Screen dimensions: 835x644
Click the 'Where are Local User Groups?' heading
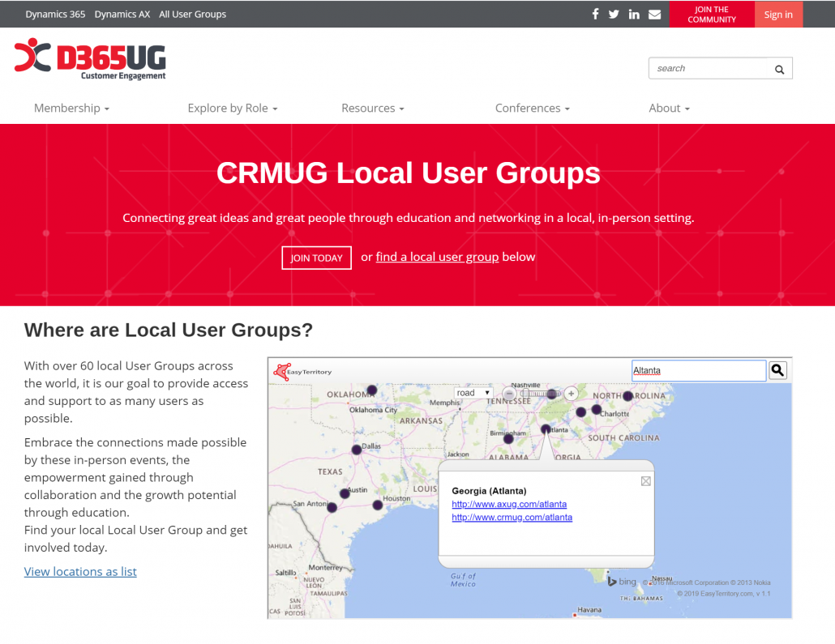(169, 330)
